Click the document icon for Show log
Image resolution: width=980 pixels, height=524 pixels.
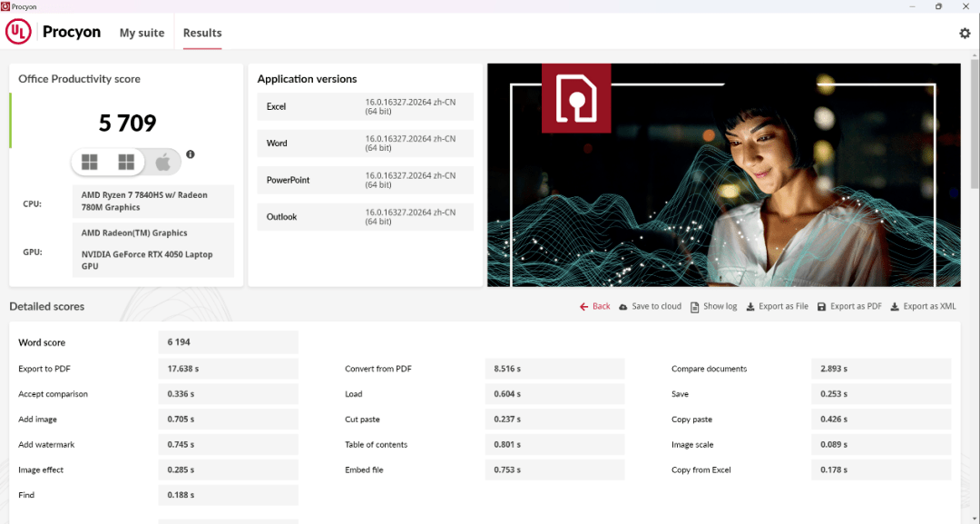[695, 307]
